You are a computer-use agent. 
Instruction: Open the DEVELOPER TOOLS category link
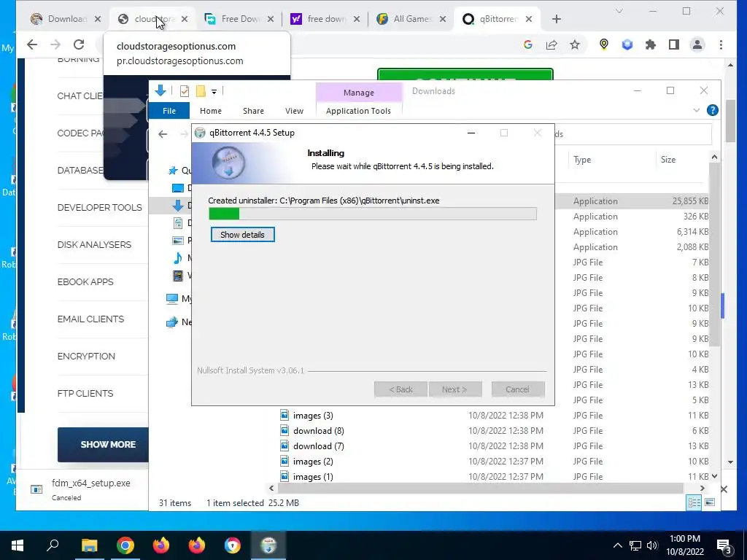pyautogui.click(x=99, y=208)
